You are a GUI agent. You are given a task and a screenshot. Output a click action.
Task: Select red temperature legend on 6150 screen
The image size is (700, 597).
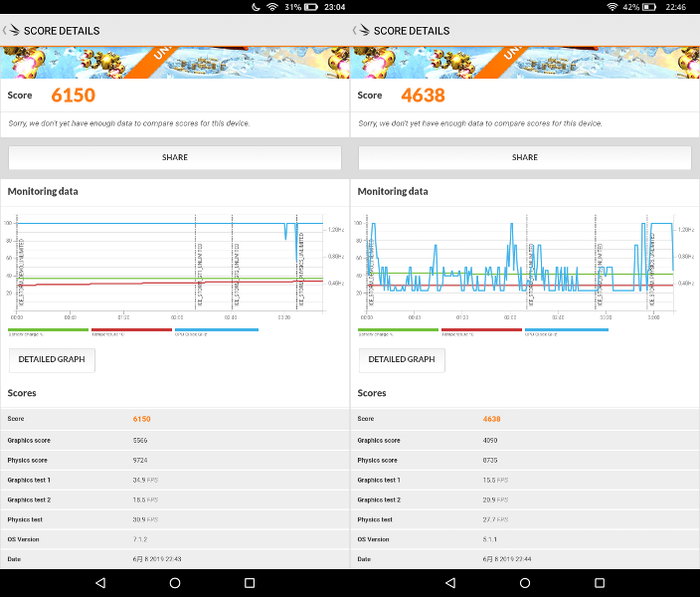[x=131, y=331]
